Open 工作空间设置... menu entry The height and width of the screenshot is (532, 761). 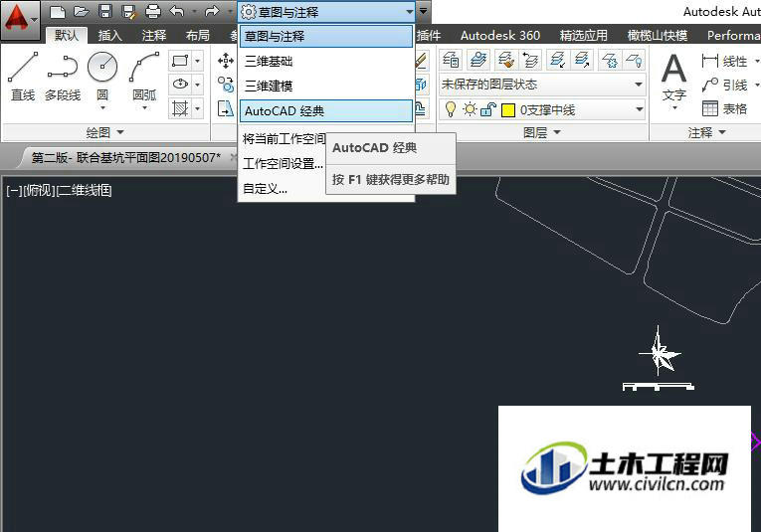(x=283, y=164)
